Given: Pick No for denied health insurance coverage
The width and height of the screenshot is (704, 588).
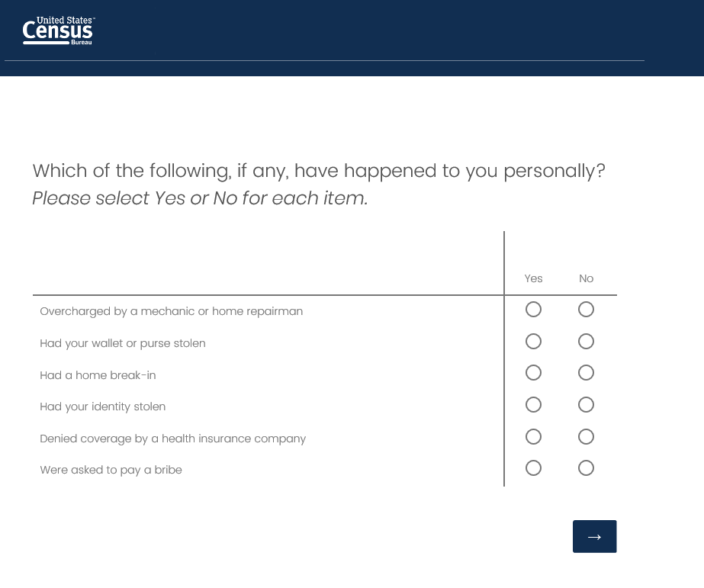Looking at the screenshot, I should tap(586, 437).
